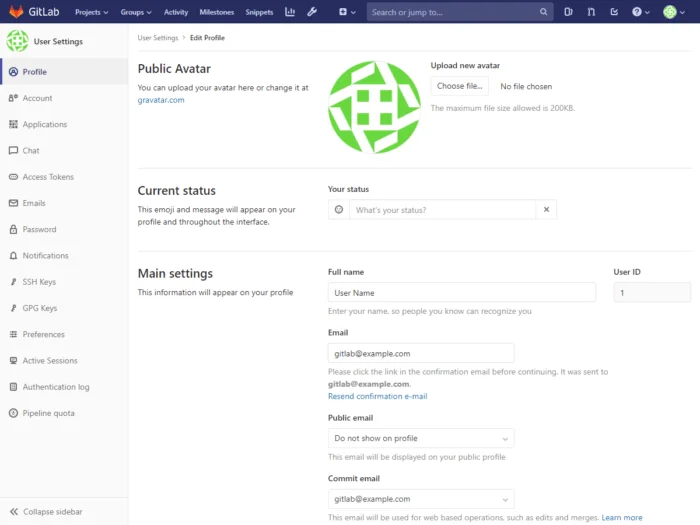This screenshot has height=525, width=700.
Task: Open the Commit email dropdown
Action: pyautogui.click(x=421, y=498)
